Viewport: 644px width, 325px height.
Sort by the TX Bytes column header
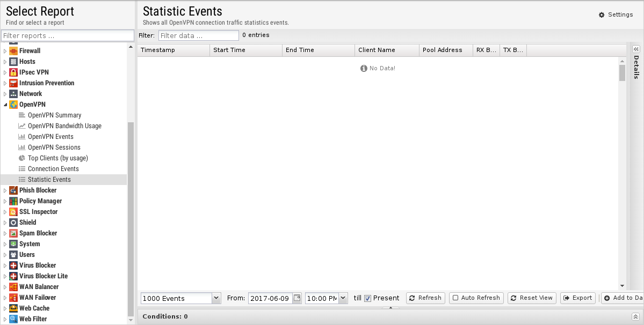pyautogui.click(x=513, y=50)
